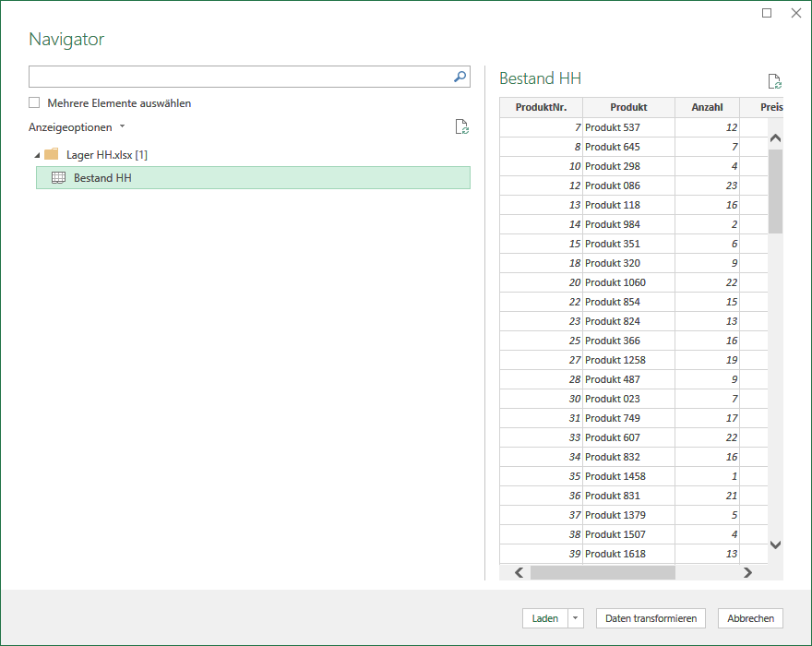
Task: Click the Laden button
Action: 545,618
